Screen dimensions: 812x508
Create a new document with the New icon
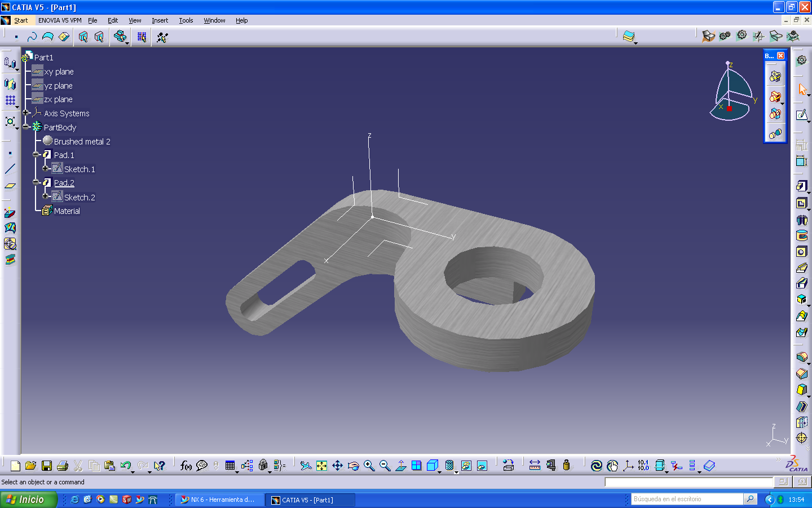click(15, 466)
